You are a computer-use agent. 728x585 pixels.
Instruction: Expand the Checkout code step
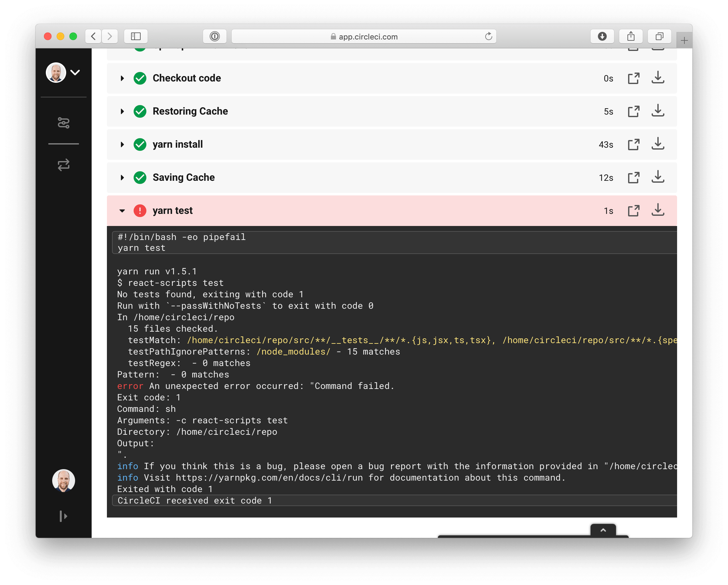122,78
